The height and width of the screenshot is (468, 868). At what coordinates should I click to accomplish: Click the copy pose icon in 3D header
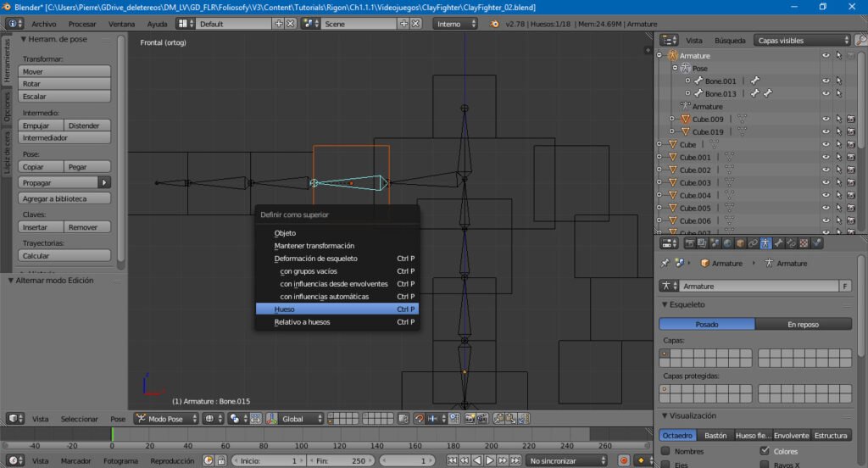pyautogui.click(x=498, y=419)
